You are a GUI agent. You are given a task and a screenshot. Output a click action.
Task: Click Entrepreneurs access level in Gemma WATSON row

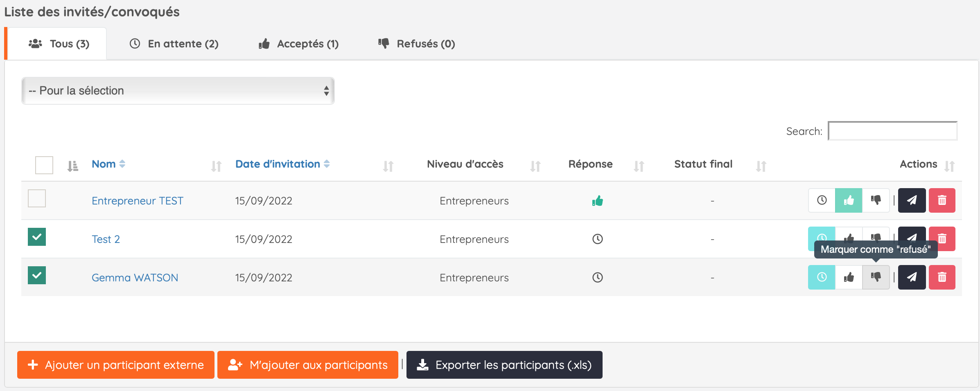(x=474, y=278)
